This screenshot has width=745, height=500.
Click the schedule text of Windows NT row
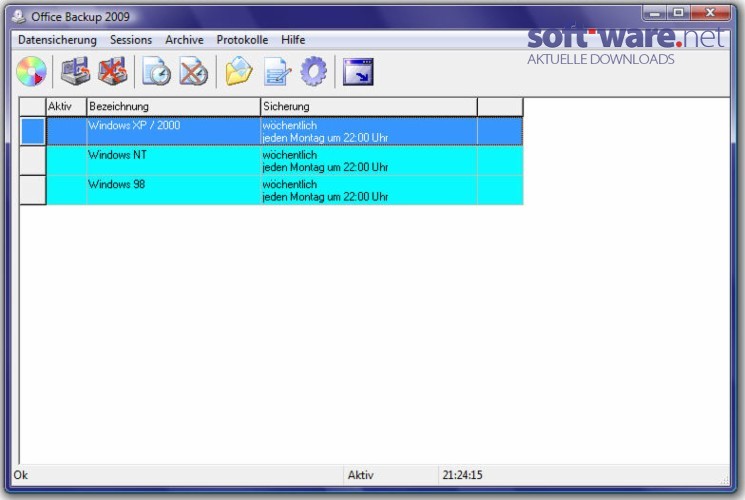click(x=325, y=161)
